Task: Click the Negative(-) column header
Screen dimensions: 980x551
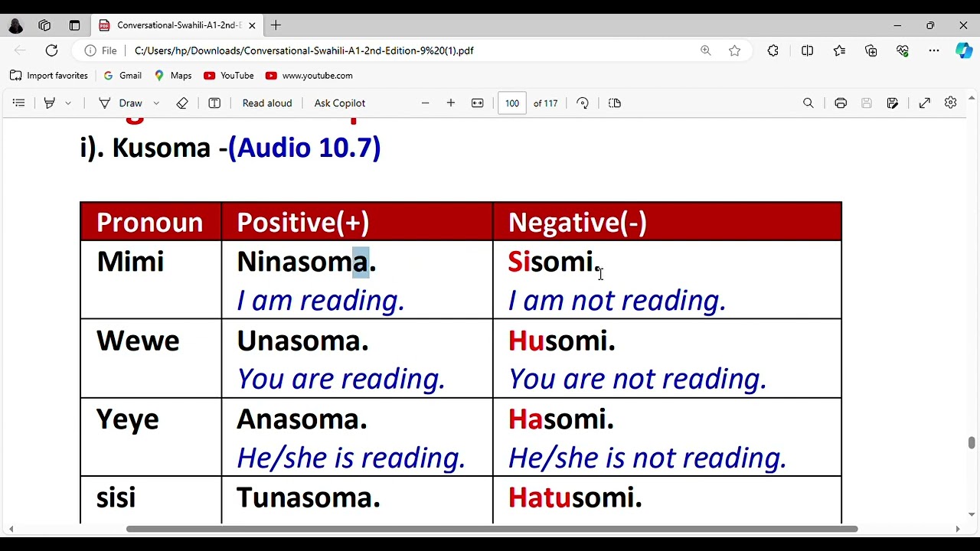Action: (577, 223)
